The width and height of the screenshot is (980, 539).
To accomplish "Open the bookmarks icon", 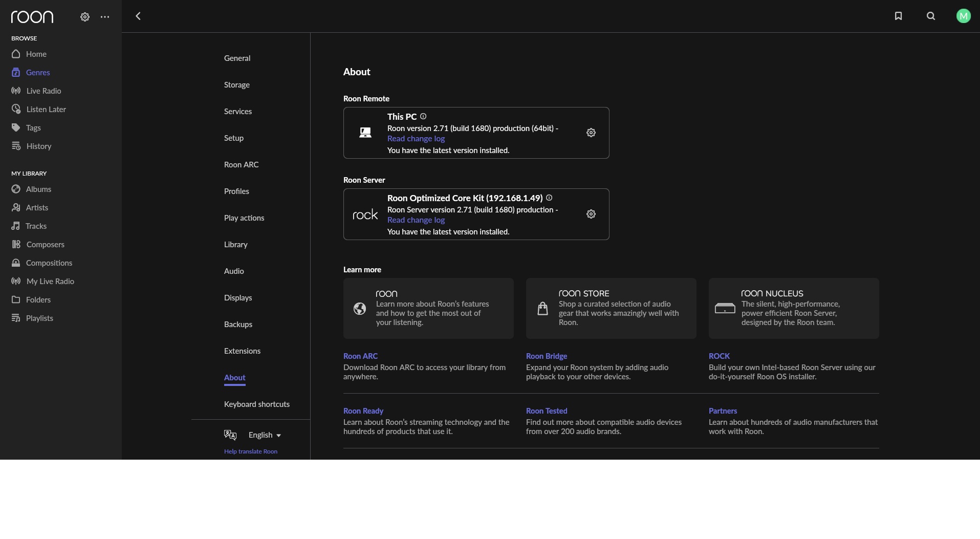I will tap(898, 16).
